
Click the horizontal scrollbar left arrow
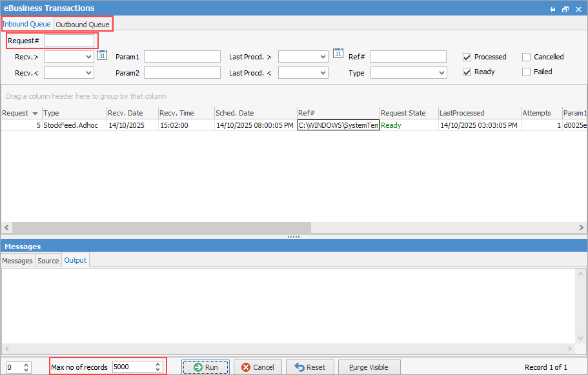tap(6, 228)
